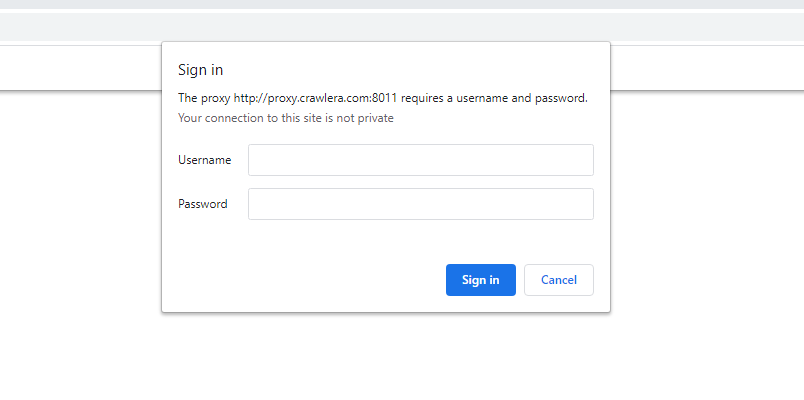This screenshot has width=804, height=400.
Task: Click the Username label text
Action: coord(204,160)
